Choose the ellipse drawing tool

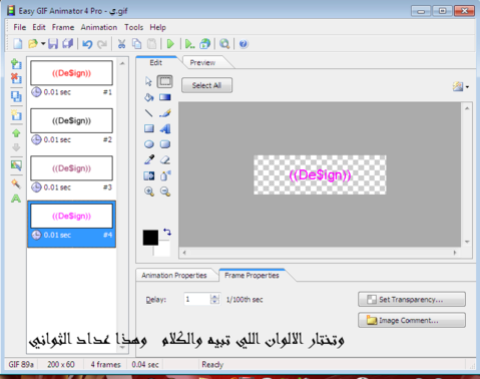coord(149,144)
